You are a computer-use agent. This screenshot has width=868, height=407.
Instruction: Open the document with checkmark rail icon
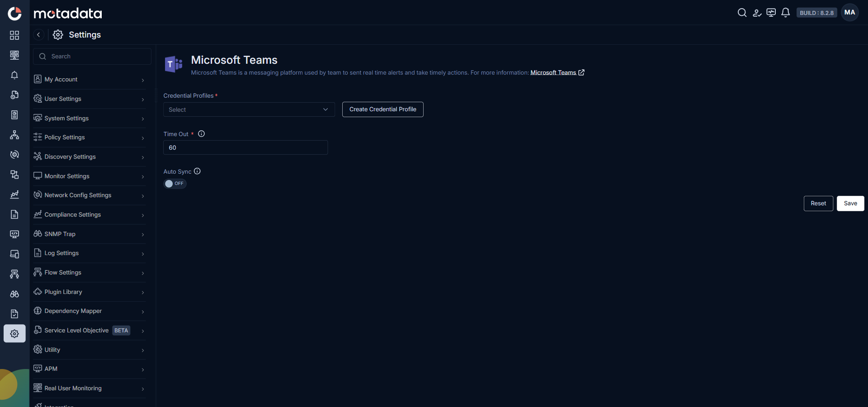point(14,314)
